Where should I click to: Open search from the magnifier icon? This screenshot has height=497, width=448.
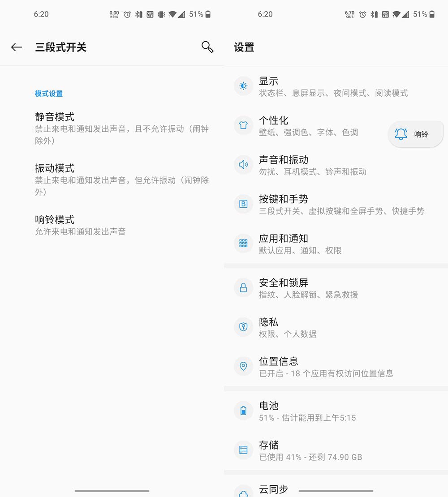[207, 47]
